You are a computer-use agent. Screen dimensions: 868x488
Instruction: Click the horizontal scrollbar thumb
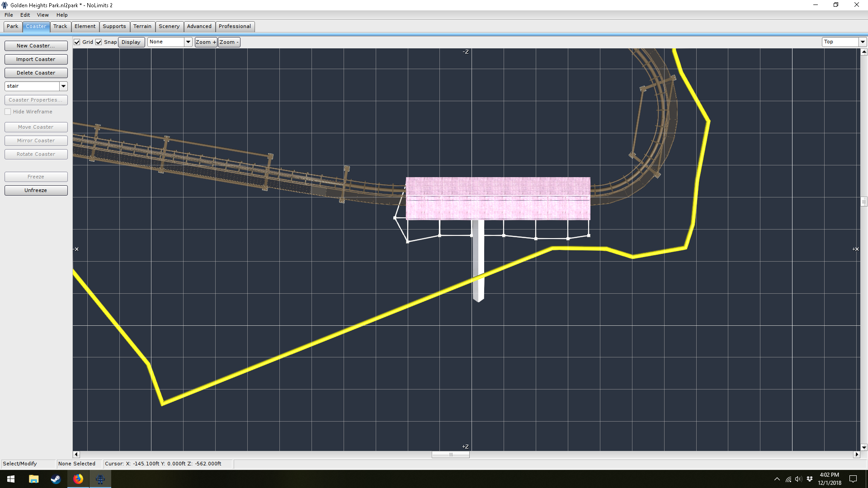point(450,455)
